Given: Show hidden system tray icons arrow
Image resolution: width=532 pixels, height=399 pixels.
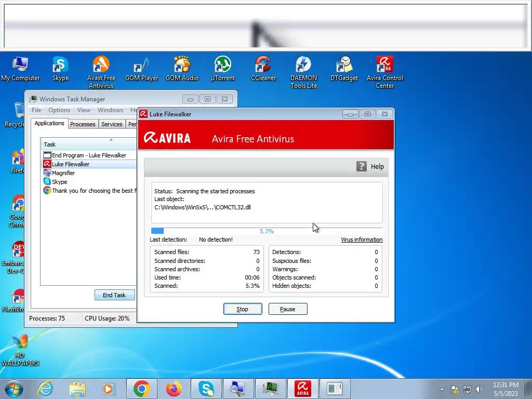Looking at the screenshot, I should pos(442,389).
